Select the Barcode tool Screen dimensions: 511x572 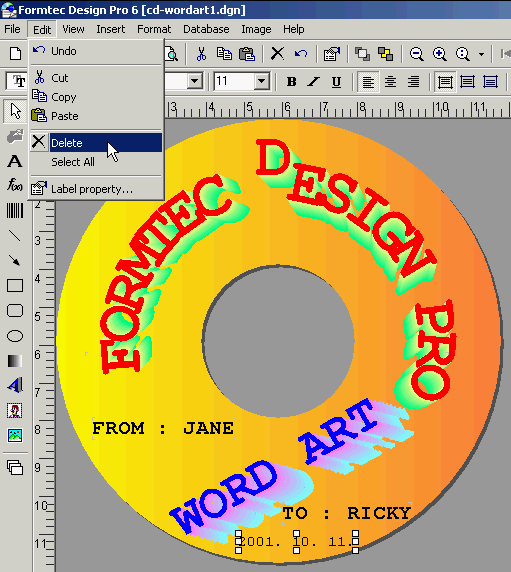coord(15,211)
